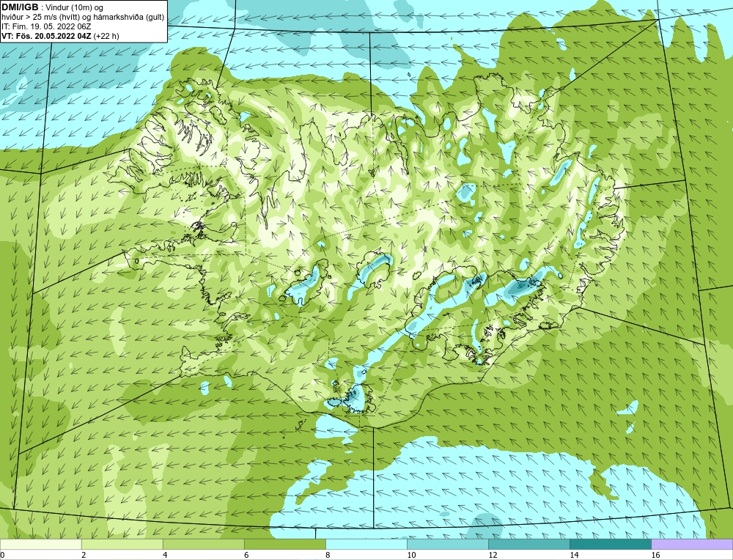Click the legend tick label '6'
This screenshot has height=560, width=733.
[x=246, y=555]
